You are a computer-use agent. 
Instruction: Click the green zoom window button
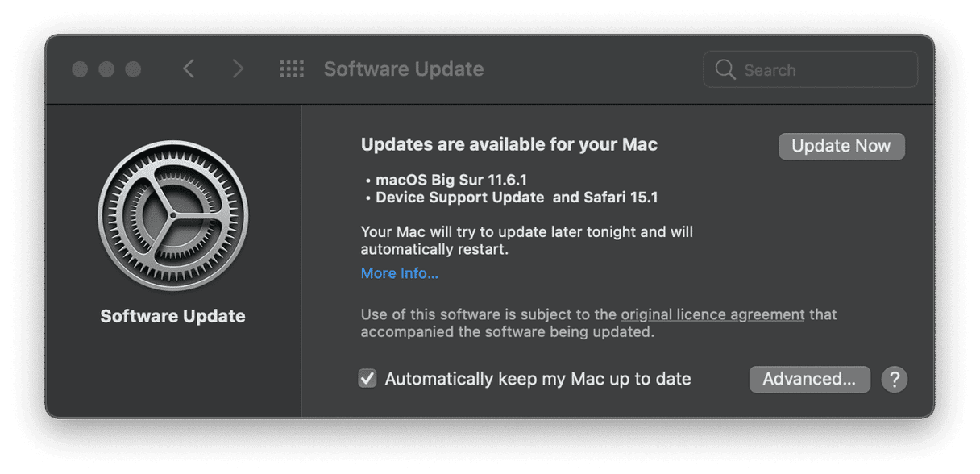pos(132,69)
